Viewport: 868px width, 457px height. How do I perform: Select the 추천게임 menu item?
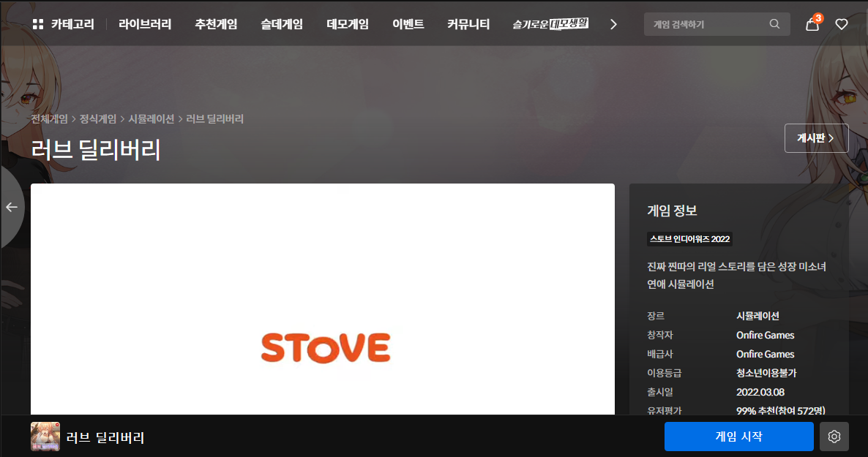point(216,24)
